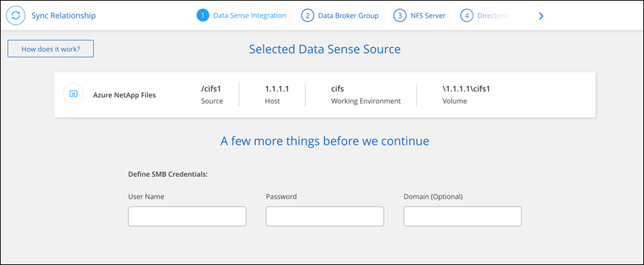The image size is (644, 265).
Task: Click the \1.1.1.1\cifs1 volume value
Action: click(x=466, y=88)
